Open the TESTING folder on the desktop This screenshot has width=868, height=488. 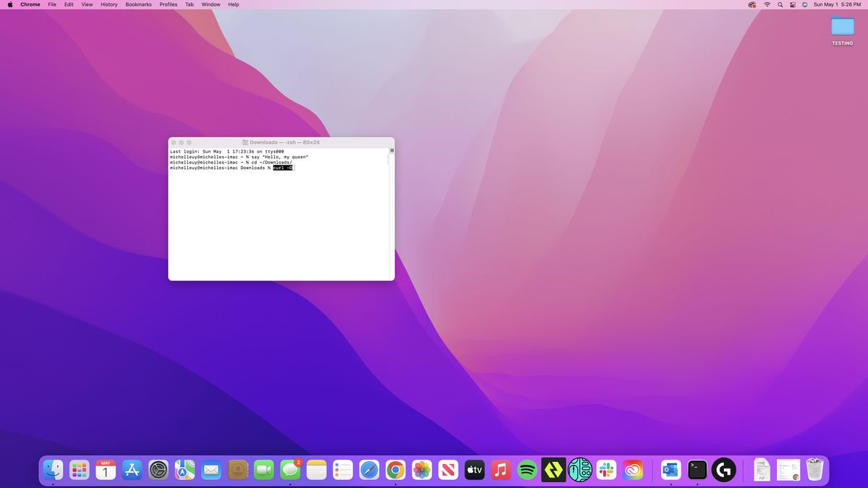coord(842,32)
